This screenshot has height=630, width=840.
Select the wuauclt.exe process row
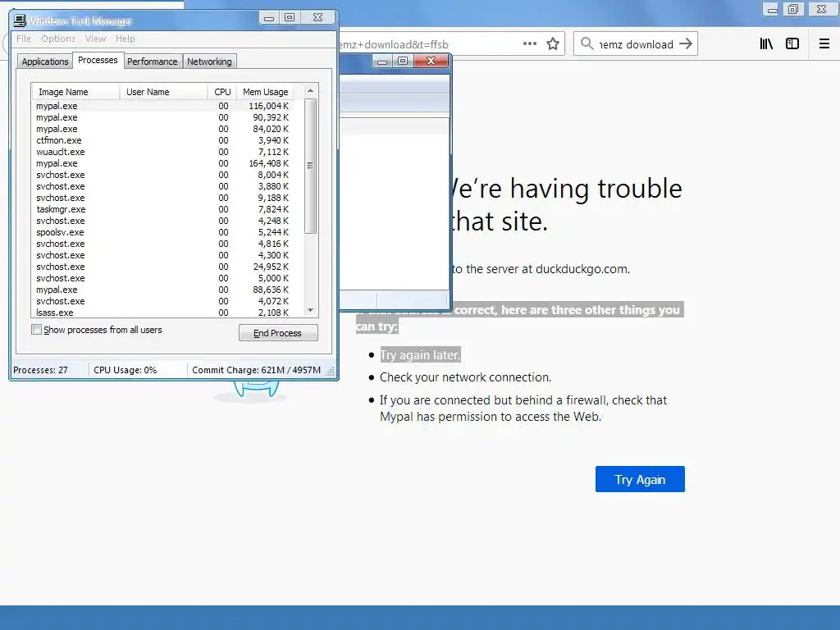coord(163,152)
